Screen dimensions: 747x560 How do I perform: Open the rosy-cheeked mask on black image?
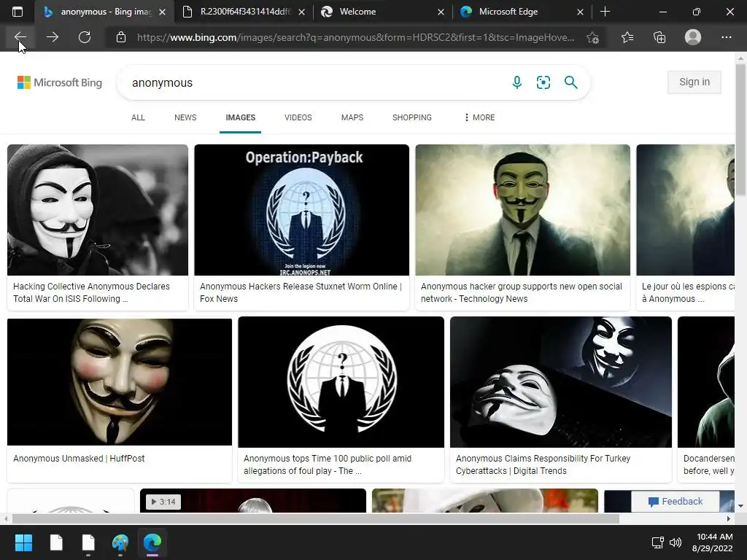(x=120, y=382)
